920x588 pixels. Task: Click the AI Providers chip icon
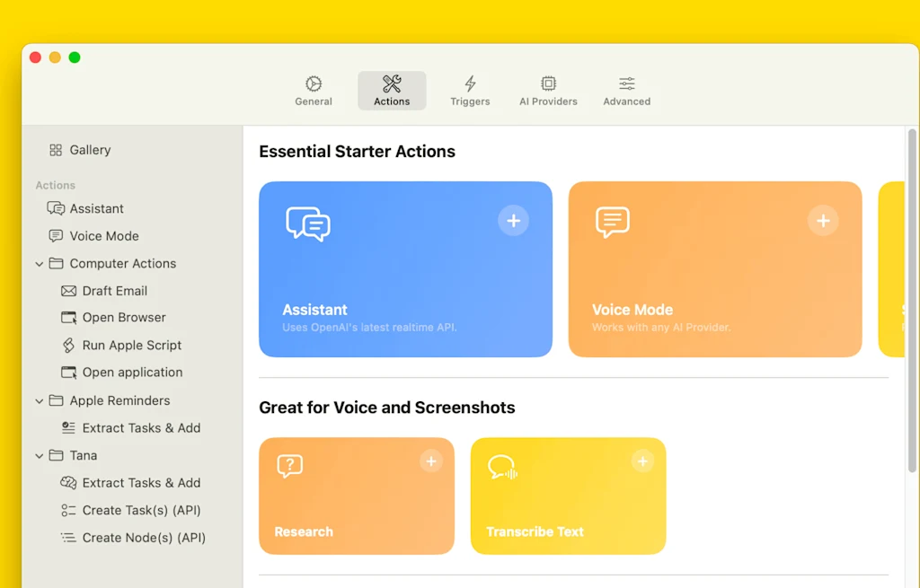(x=548, y=83)
